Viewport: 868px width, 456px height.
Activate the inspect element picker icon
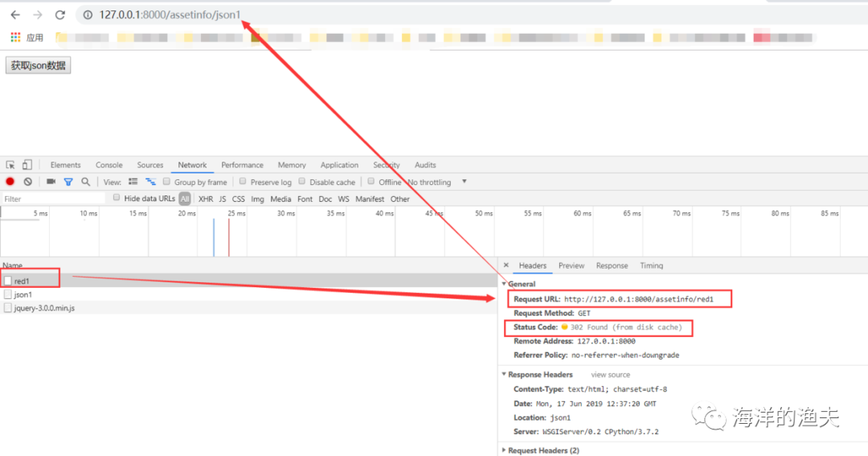pyautogui.click(x=10, y=165)
